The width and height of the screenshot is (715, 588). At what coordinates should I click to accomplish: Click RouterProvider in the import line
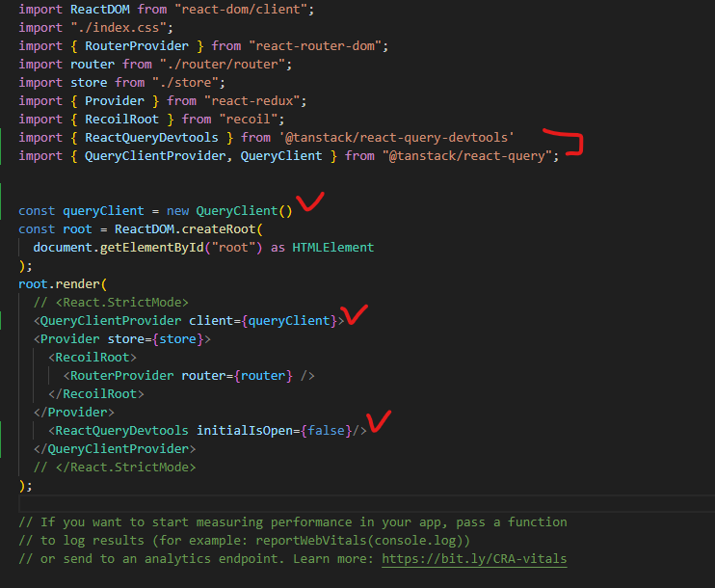click(137, 46)
